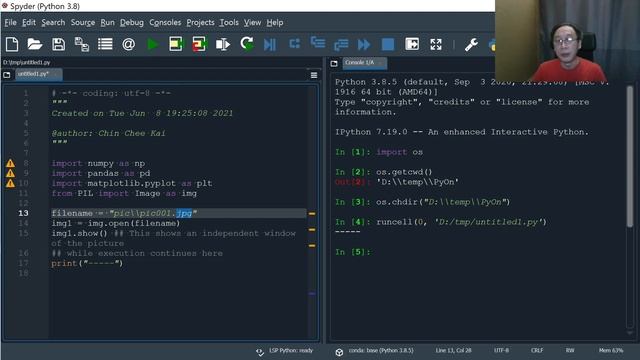Create a new file with the toolbar icon
The width and height of the screenshot is (640, 360).
[x=12, y=44]
